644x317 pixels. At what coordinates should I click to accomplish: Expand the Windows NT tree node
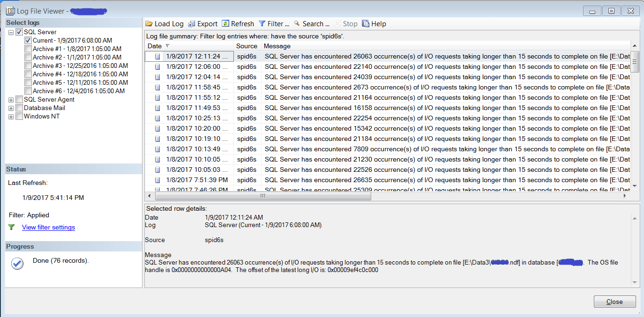[11, 117]
